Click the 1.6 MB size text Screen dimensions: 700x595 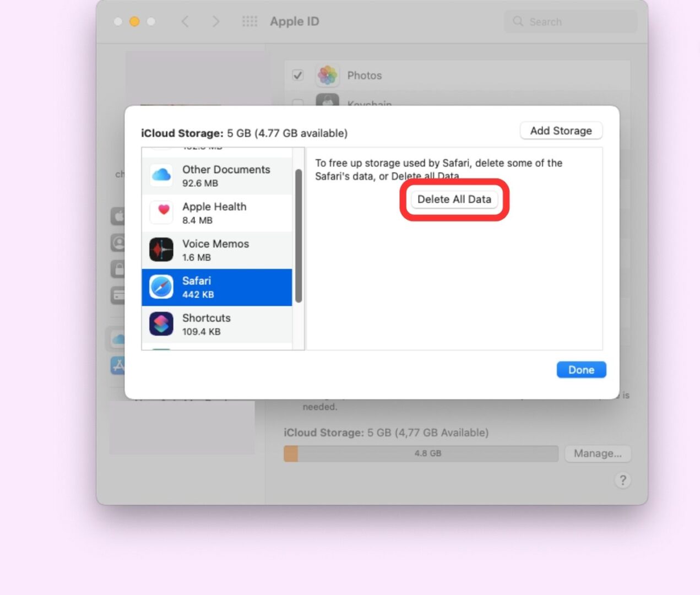point(196,257)
